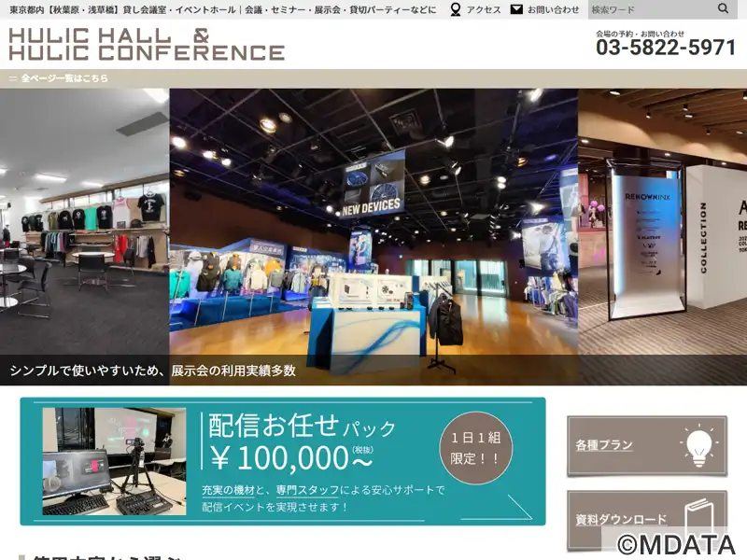Image resolution: width=747 pixels, height=560 pixels.
Task: Click the envelope contact icon
Action: 516,9
